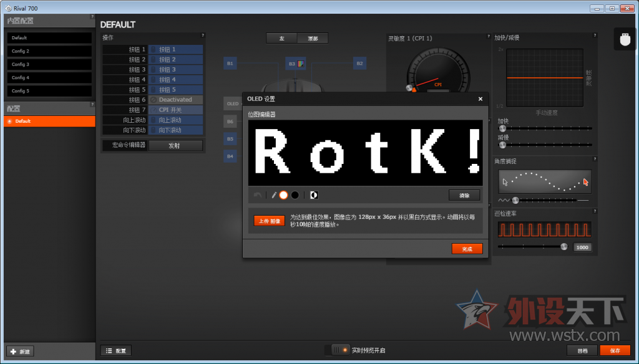Click the invert colors icon in bitmap editor
Viewport: 639px width, 364px height.
pyautogui.click(x=313, y=194)
